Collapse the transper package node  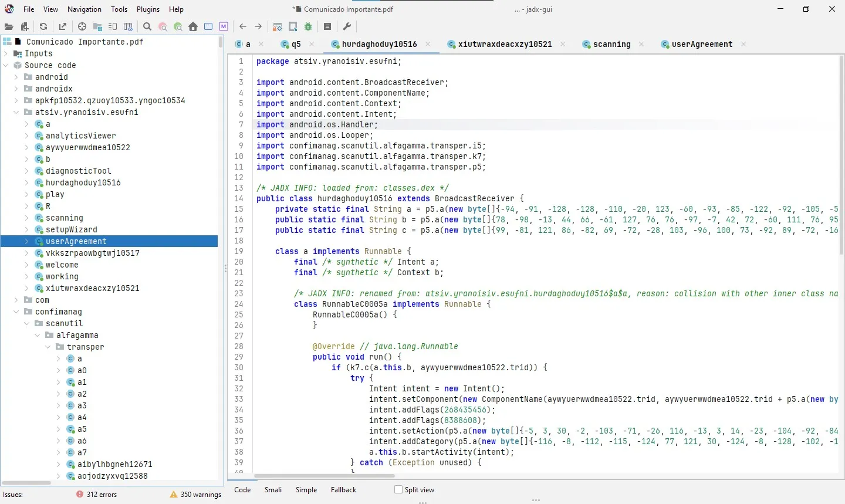click(48, 347)
